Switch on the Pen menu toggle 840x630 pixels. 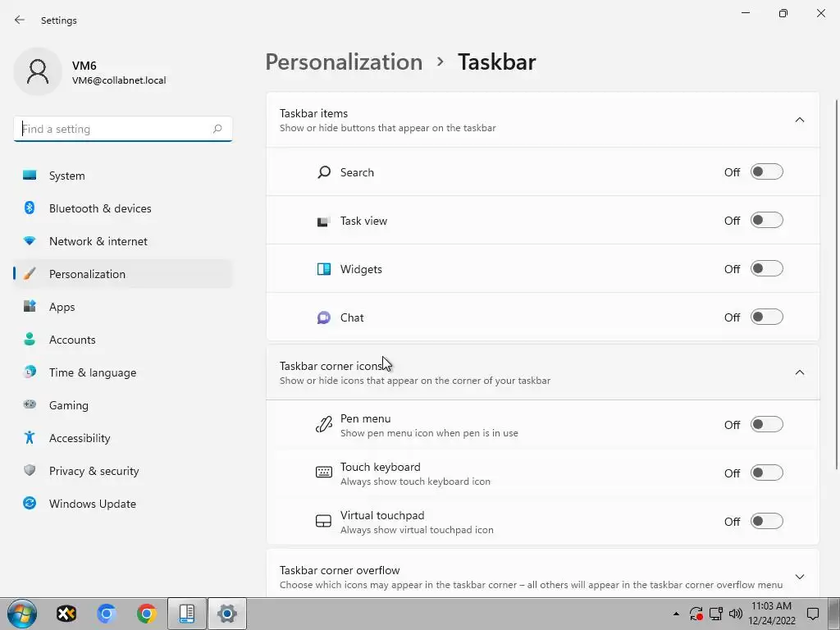(x=767, y=424)
